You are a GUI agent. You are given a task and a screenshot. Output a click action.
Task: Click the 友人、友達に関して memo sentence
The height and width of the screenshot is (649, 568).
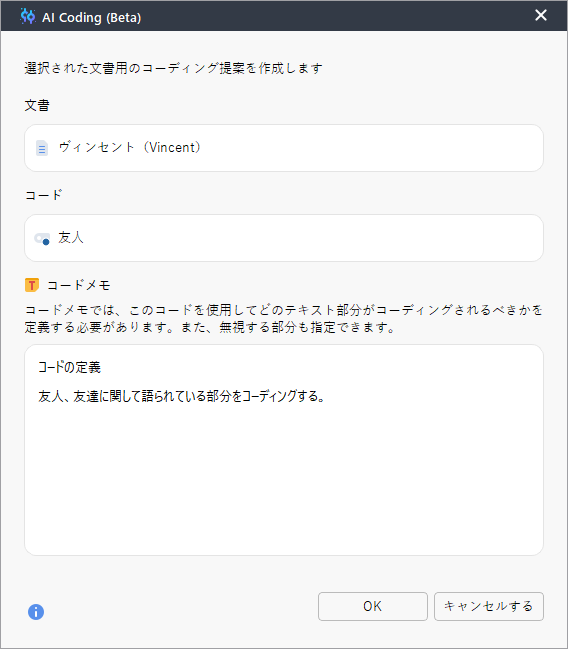pyautogui.click(x=182, y=396)
